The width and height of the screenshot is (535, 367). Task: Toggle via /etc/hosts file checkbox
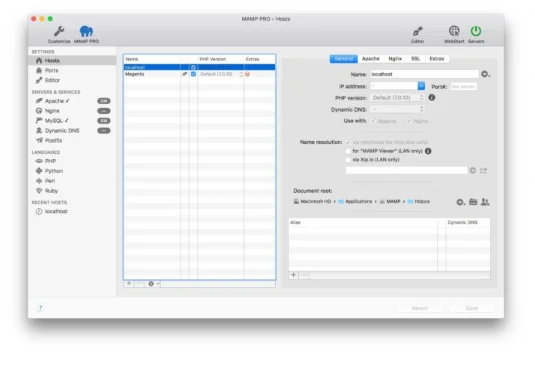348,142
